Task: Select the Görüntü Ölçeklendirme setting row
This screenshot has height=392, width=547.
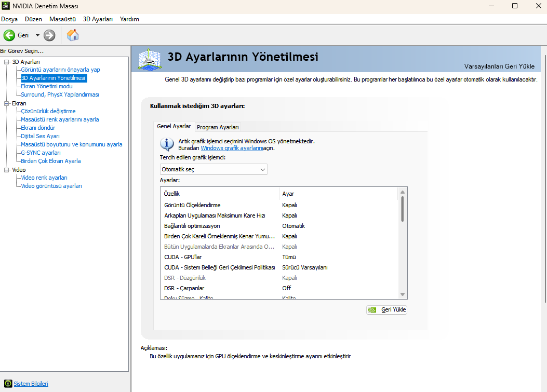Action: (280, 205)
